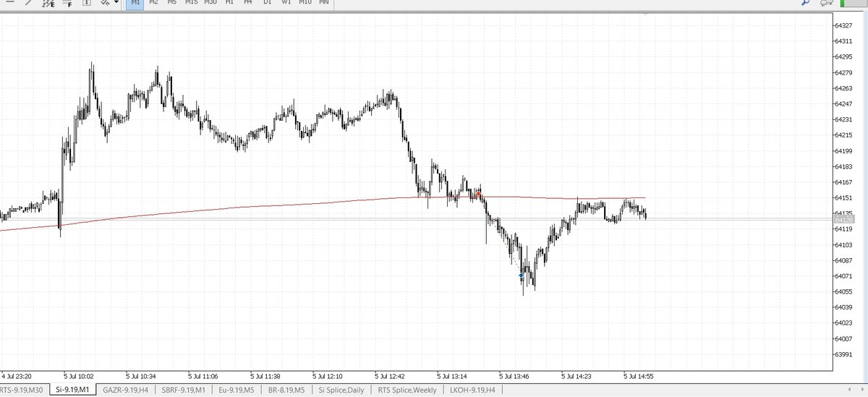The width and height of the screenshot is (868, 397).
Task: Select the text label tool
Action: [87, 2]
